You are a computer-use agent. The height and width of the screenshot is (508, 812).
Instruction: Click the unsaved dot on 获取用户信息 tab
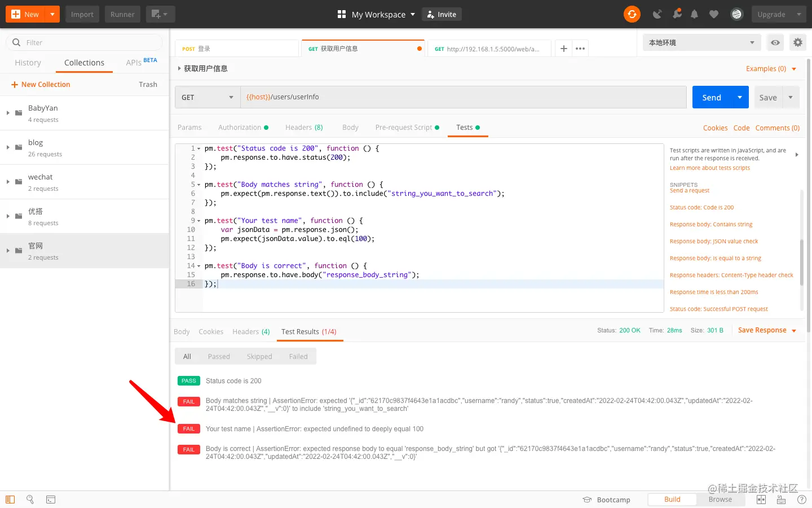pos(420,49)
